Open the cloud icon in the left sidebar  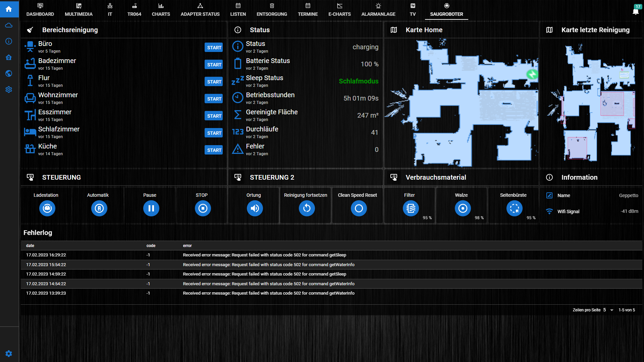pos(9,25)
